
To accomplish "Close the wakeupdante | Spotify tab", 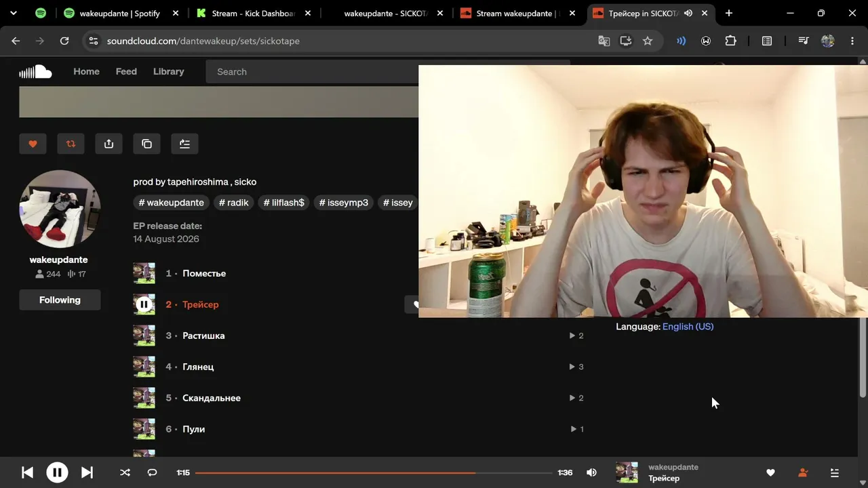I will click(x=176, y=13).
